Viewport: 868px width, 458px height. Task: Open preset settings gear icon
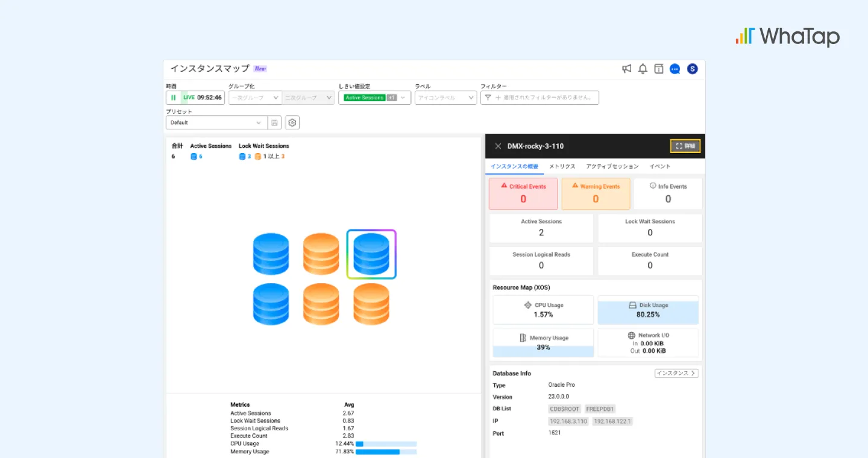(292, 123)
